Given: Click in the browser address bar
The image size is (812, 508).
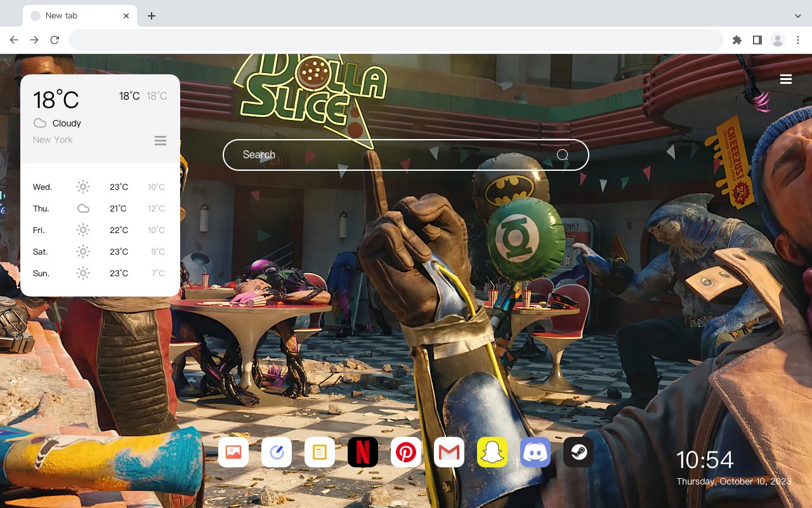Looking at the screenshot, I should coord(396,40).
